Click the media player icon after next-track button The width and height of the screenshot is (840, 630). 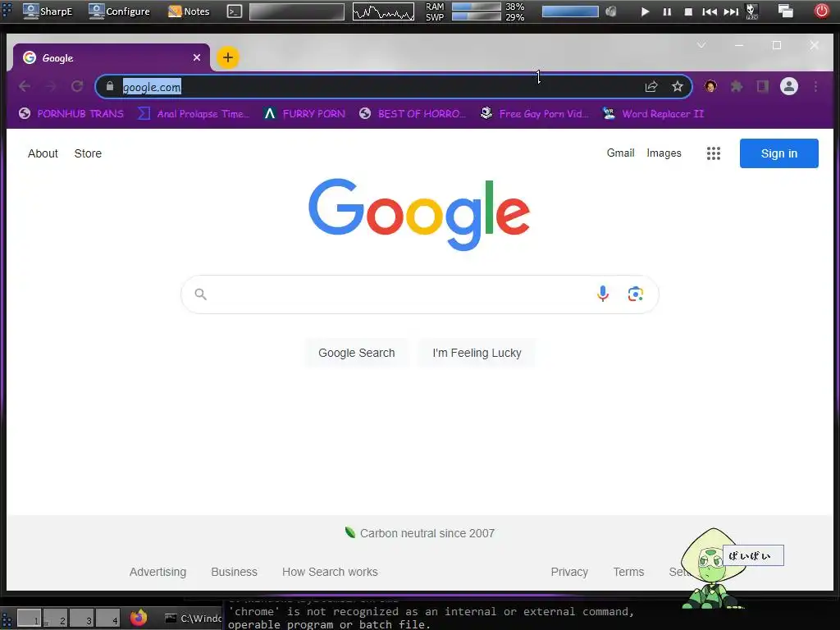(752, 11)
